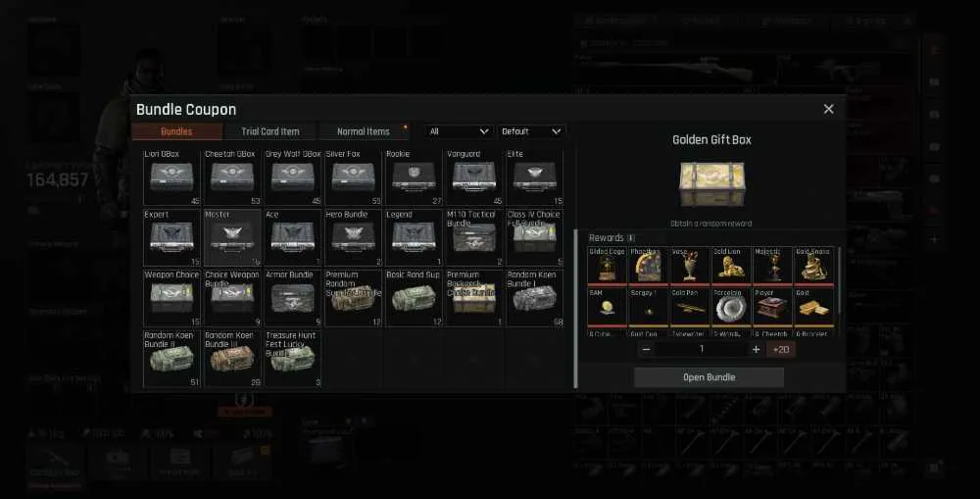View the Gold bars reward
The image size is (980, 499).
coord(813,308)
